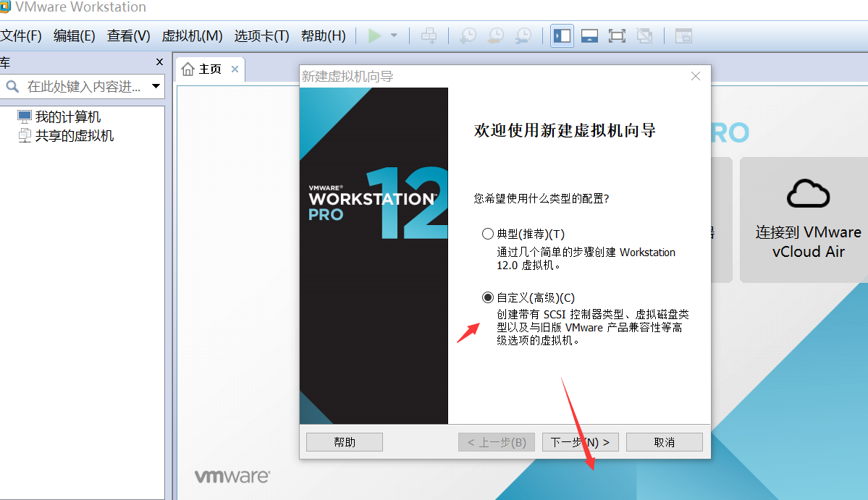Click the Unity mode icon
Viewport: 868px width, 500px height.
point(644,36)
